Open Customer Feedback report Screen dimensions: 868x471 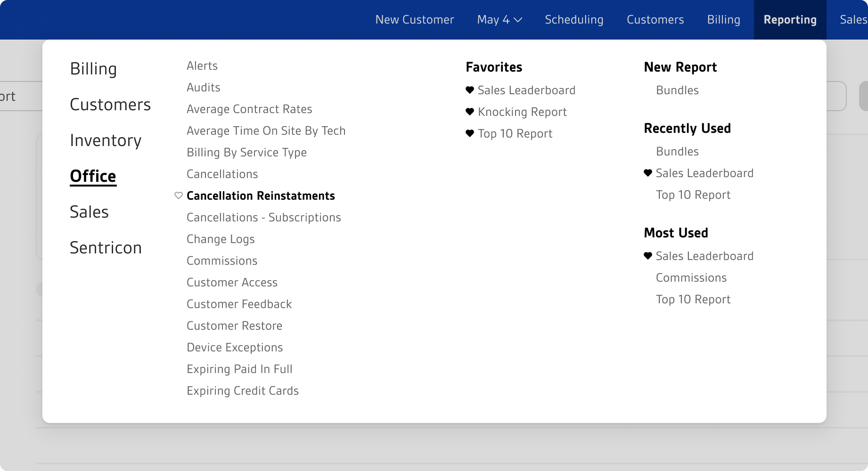click(239, 304)
